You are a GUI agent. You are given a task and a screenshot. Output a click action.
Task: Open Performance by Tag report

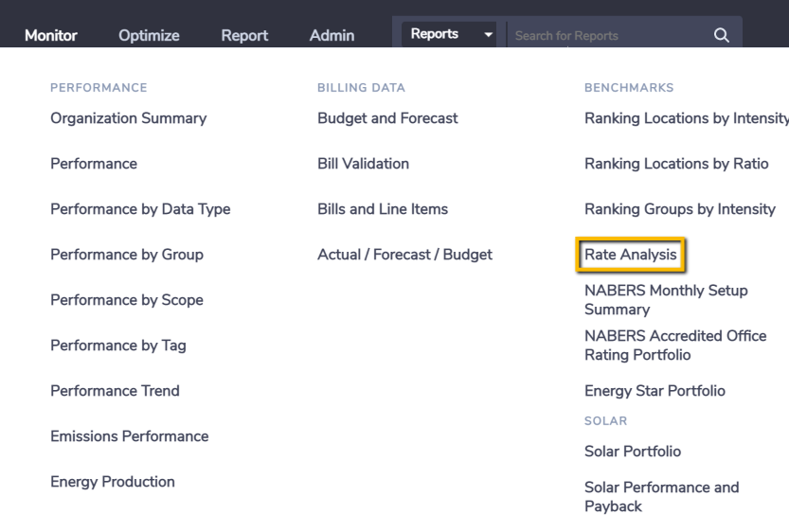click(118, 346)
